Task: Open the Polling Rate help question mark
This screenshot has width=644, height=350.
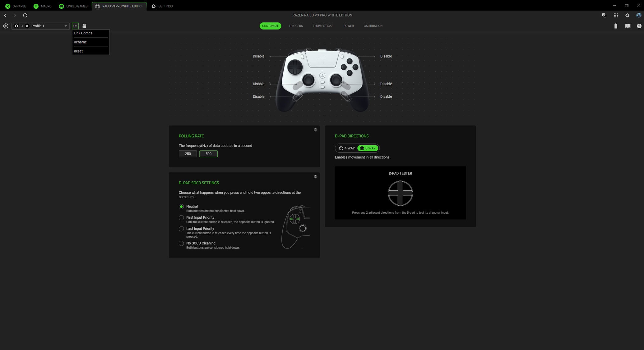Action: (315, 130)
